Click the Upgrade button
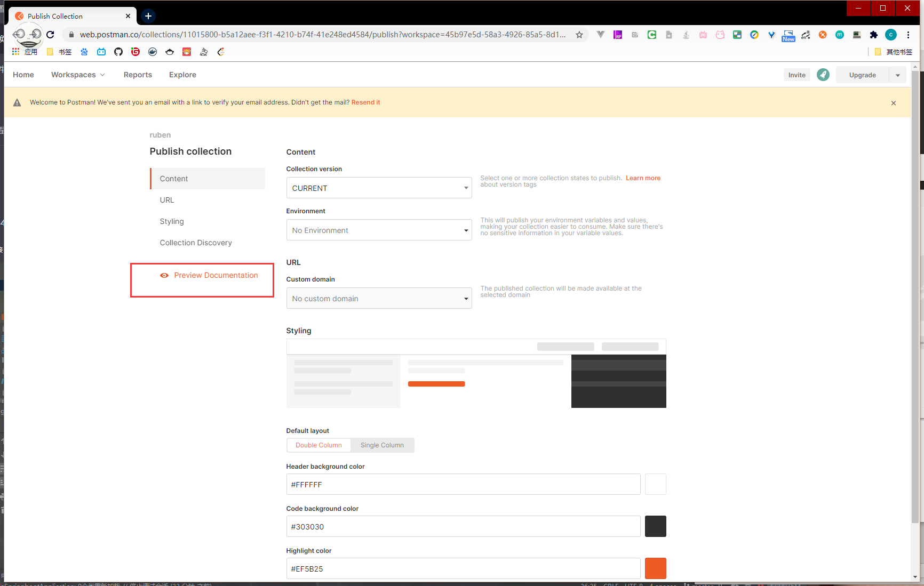 pyautogui.click(x=863, y=75)
